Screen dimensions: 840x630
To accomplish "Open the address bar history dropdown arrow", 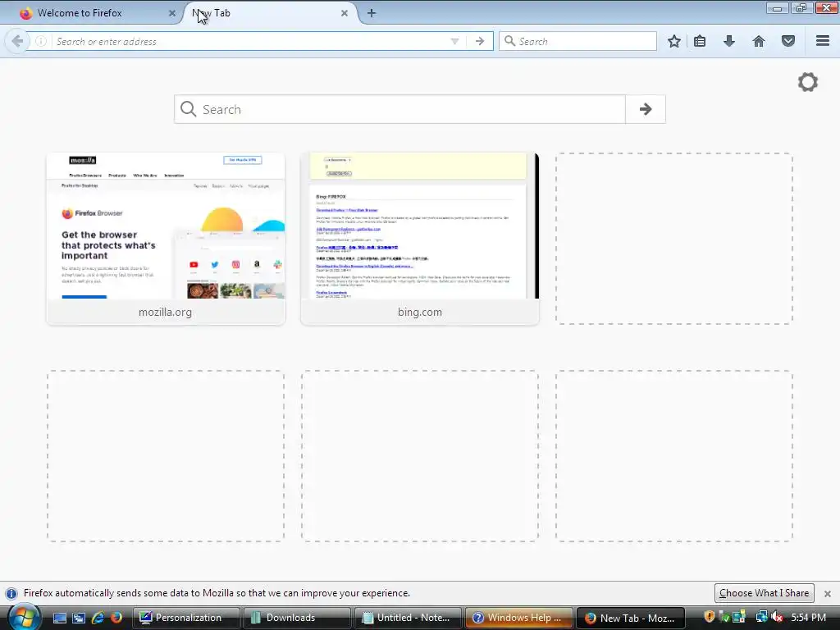I will click(x=454, y=41).
